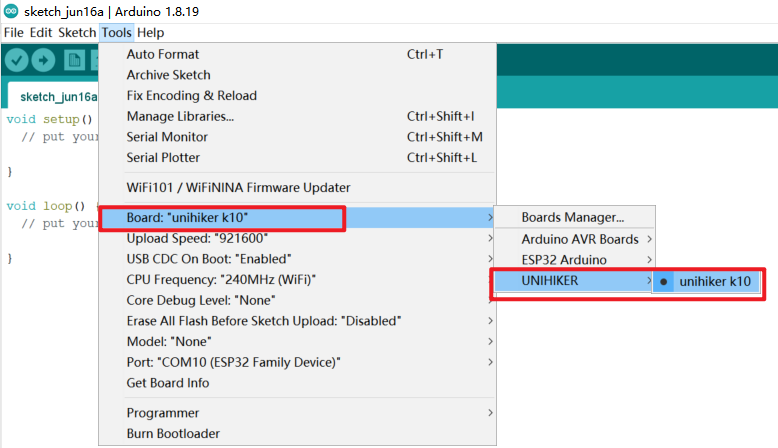
Task: Click the Verify checkmark toolbar button
Action: coord(16,61)
